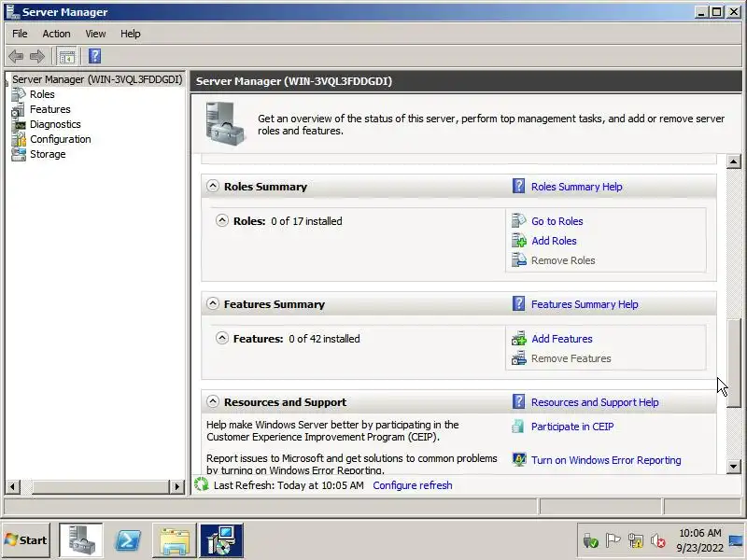747x560 pixels.
Task: Click the Windows Error Reporting icon
Action: pyautogui.click(x=518, y=459)
